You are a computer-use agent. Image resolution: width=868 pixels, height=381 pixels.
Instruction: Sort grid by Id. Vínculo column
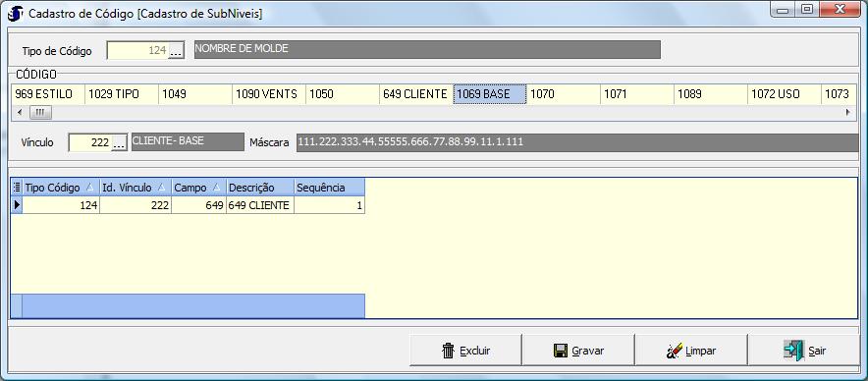click(136, 188)
